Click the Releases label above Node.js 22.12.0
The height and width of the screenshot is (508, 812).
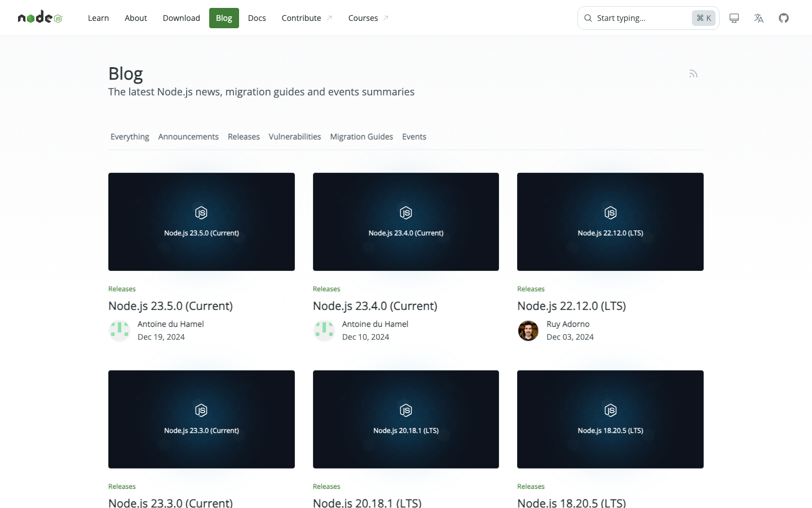(531, 289)
